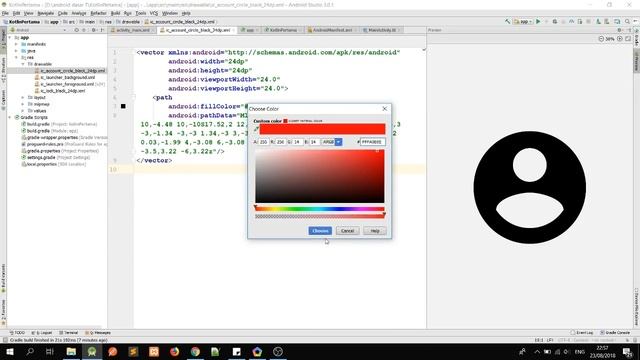640x360 pixels.
Task: Click the hex color code field
Action: pos(373,142)
